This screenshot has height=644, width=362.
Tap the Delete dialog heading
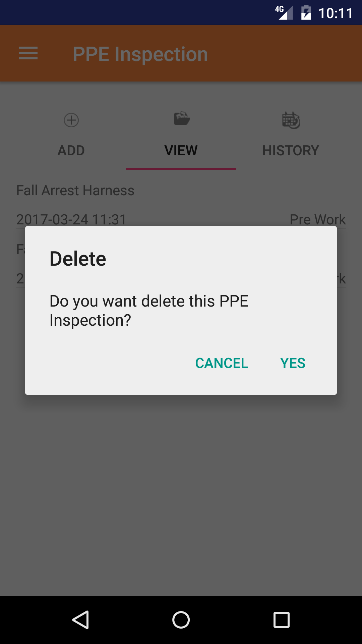click(78, 259)
